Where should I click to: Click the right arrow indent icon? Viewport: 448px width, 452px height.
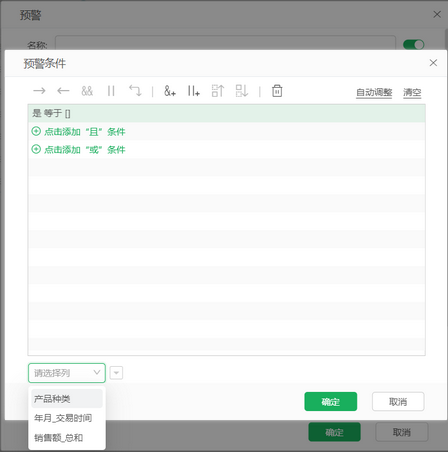pos(39,91)
